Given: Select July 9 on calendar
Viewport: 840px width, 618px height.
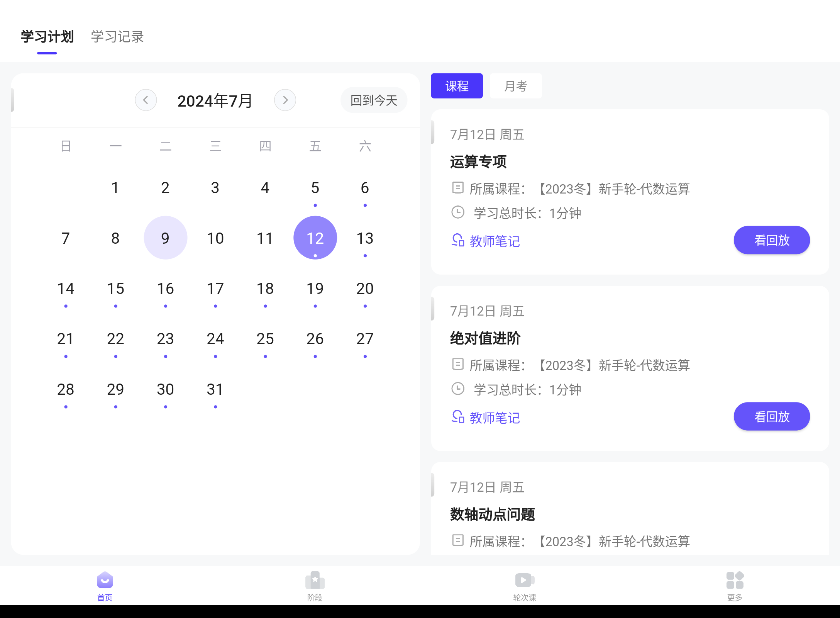Looking at the screenshot, I should 165,238.
